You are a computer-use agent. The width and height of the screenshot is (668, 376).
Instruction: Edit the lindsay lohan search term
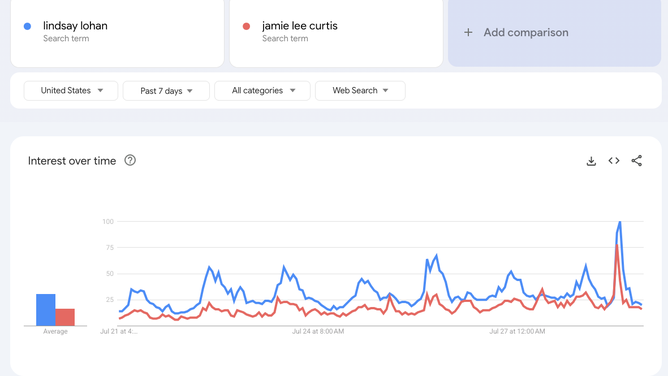(75, 26)
